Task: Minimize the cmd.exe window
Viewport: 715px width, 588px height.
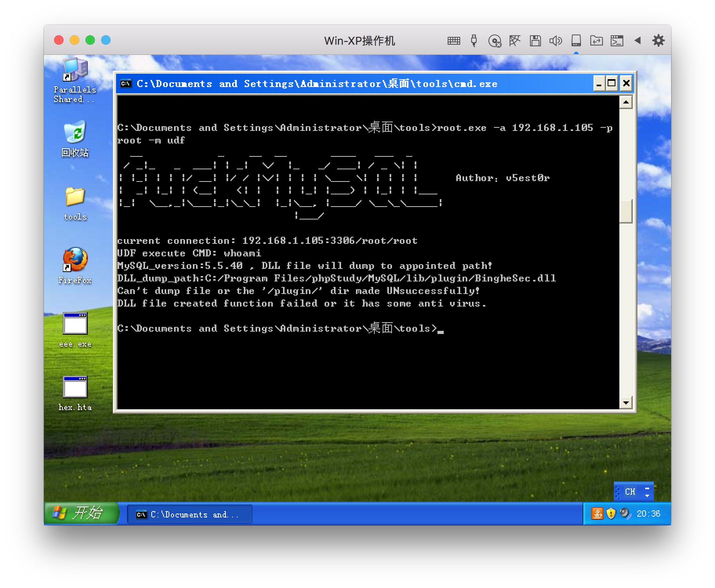Action: tap(599, 83)
